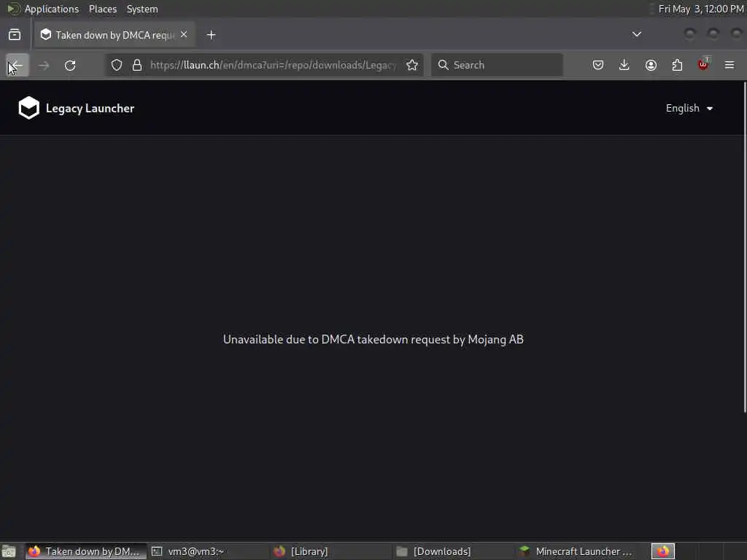The image size is (747, 560).
Task: Switch to vm3@vm3 terminal in taskbar
Action: coord(209,551)
